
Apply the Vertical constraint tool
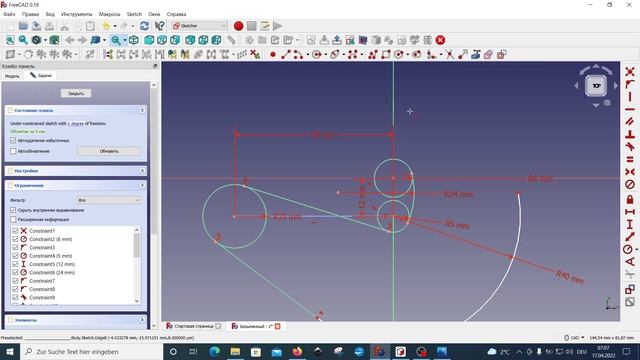click(x=630, y=97)
